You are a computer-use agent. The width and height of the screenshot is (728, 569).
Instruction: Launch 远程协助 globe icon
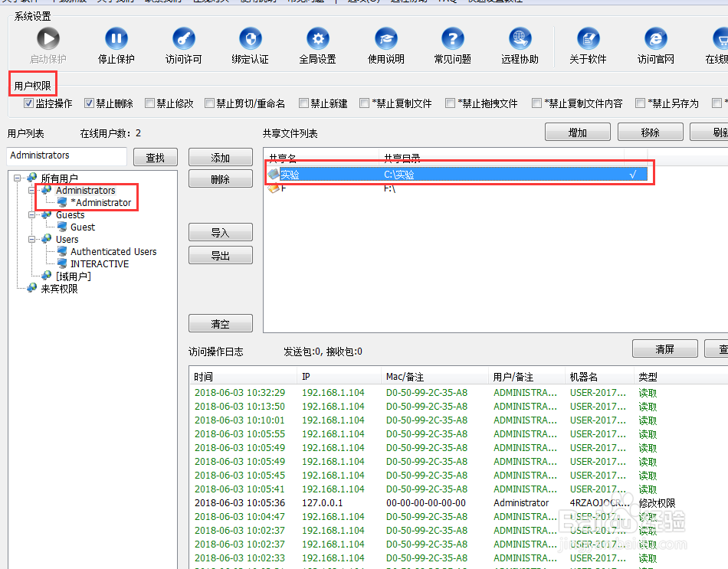tap(520, 38)
